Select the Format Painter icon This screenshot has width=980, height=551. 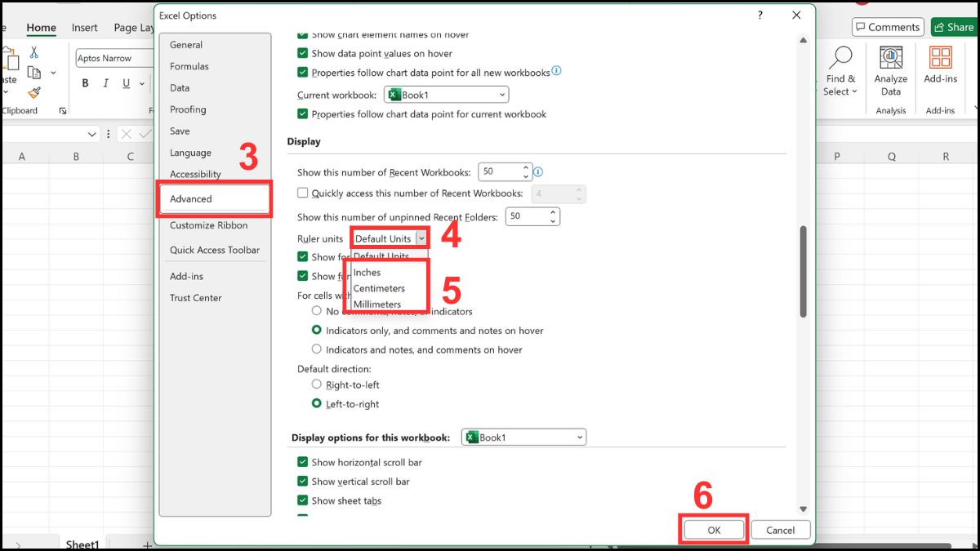(x=35, y=92)
